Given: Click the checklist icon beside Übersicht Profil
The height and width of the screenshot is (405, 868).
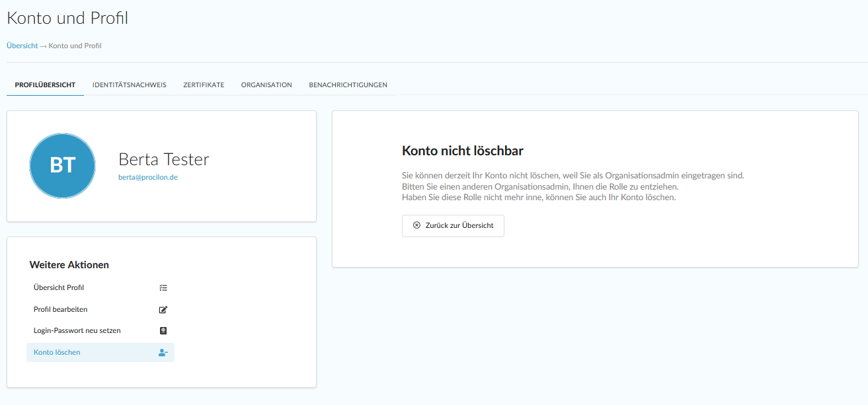Looking at the screenshot, I should tap(163, 288).
